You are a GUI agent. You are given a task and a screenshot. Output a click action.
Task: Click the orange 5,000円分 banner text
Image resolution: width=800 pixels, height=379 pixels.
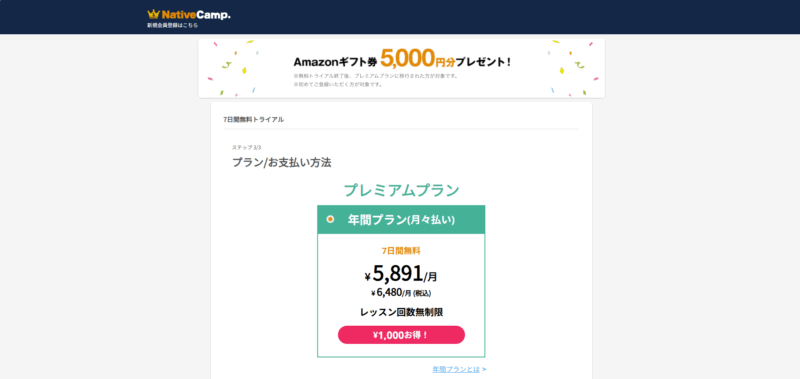417,59
